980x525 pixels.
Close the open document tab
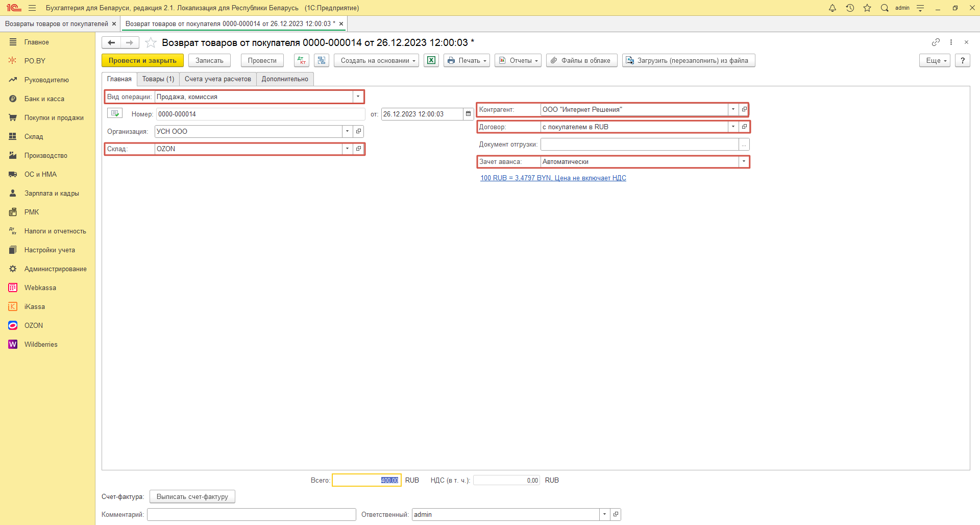(341, 24)
